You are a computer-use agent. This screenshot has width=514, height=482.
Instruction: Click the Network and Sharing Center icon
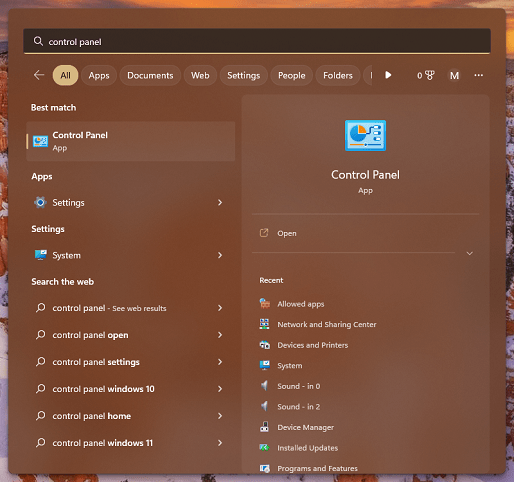[265, 324]
